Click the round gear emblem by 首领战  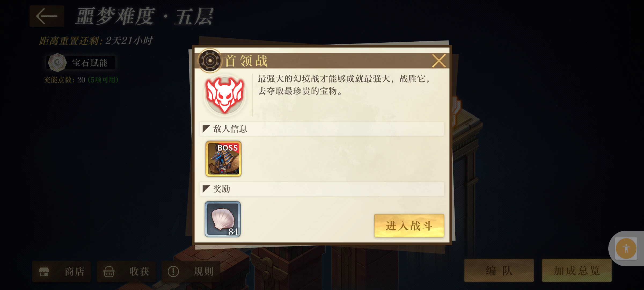(210, 61)
